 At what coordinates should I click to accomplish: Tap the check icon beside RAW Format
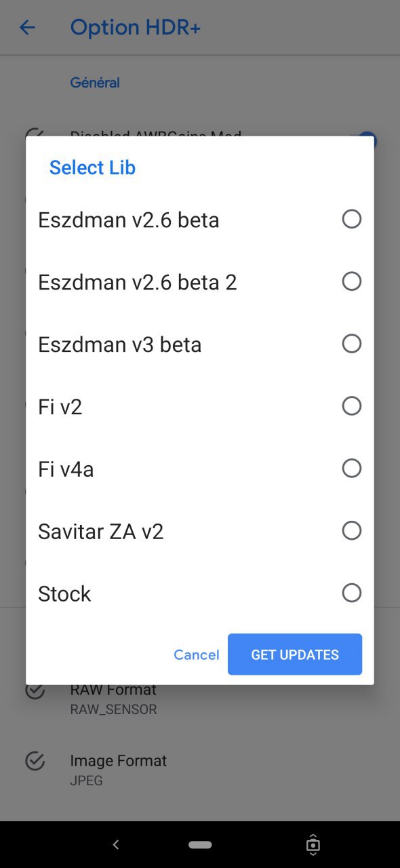point(35,691)
